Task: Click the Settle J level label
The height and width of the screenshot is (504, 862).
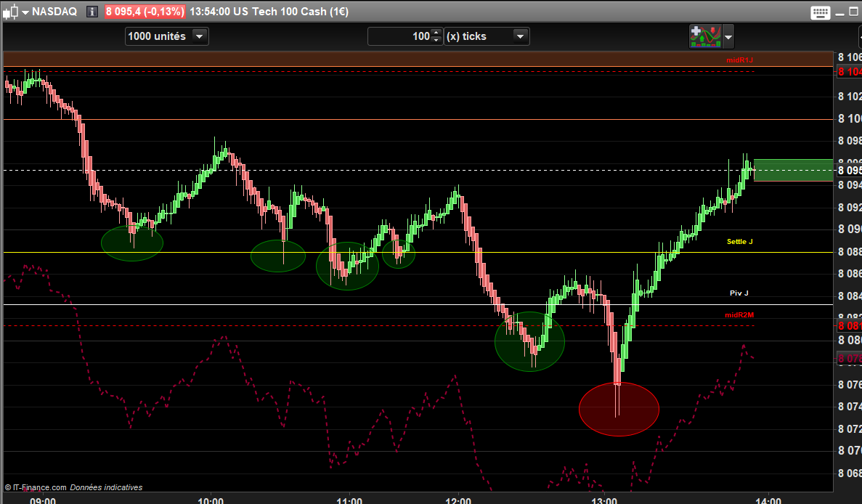Action: tap(739, 241)
